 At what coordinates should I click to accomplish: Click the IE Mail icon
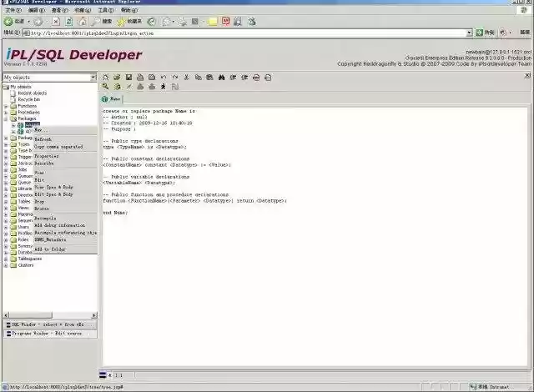[x=167, y=22]
